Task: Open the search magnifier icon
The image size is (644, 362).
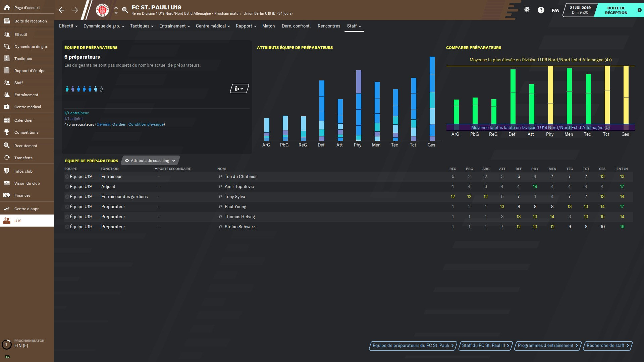Action: (x=125, y=10)
